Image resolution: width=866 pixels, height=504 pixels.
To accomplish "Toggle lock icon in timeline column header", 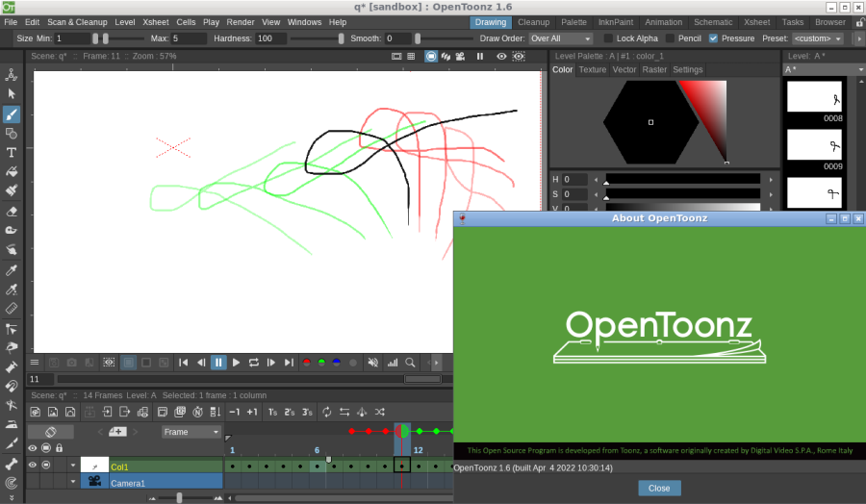I will [59, 448].
